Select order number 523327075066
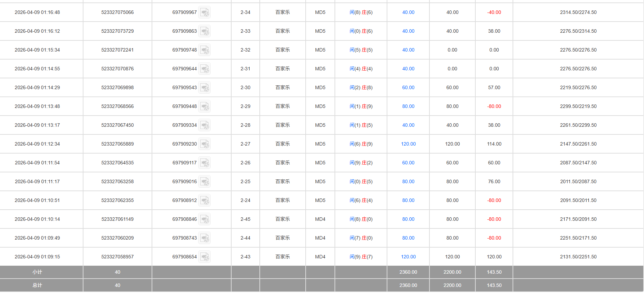The width and height of the screenshot is (644, 296). point(117,13)
